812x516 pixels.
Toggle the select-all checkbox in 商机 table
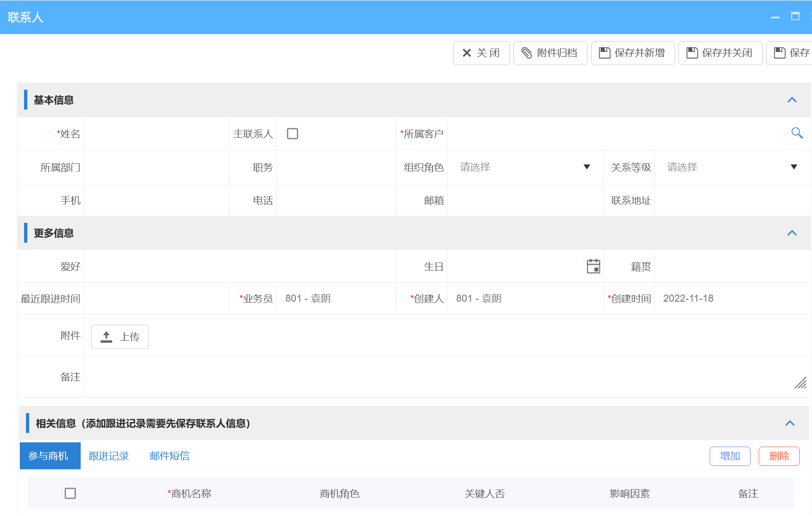[x=70, y=493]
